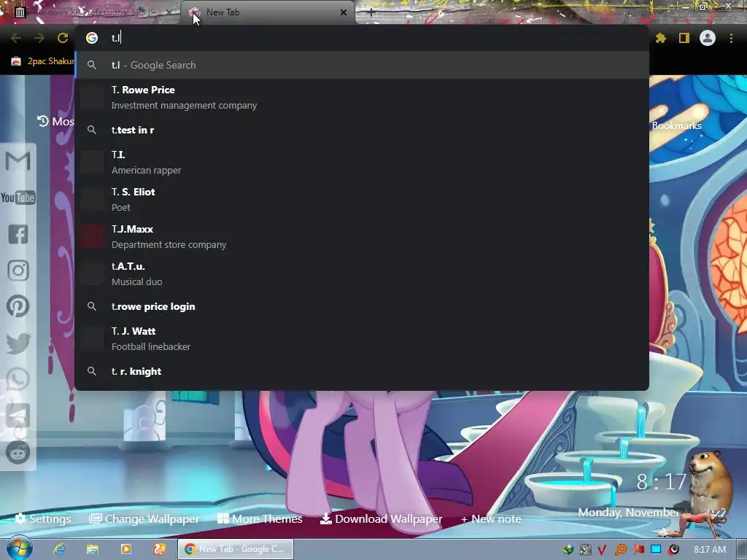
Task: Select the T. S. Eliot suggestion
Action: (x=362, y=199)
